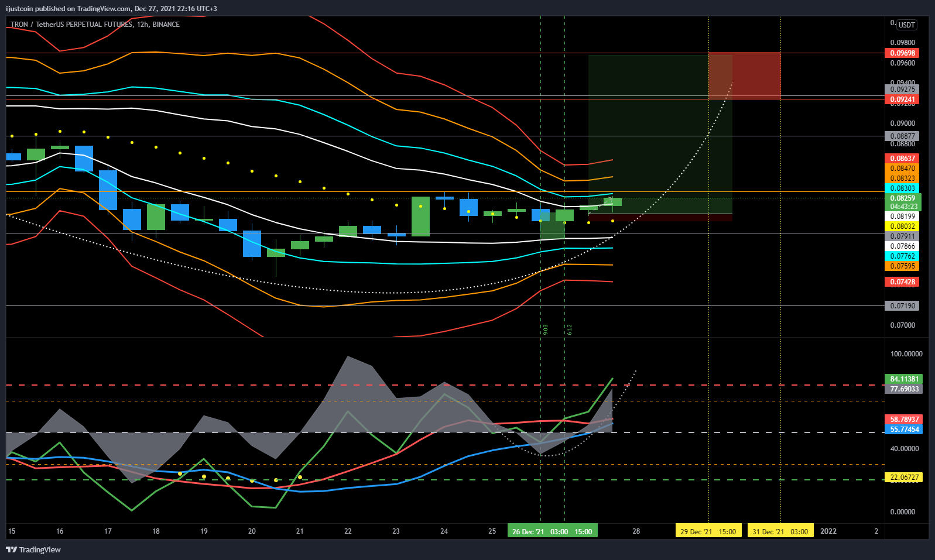The height and width of the screenshot is (560, 935).
Task: Click the 0.07000 price axis tick
Action: point(902,325)
